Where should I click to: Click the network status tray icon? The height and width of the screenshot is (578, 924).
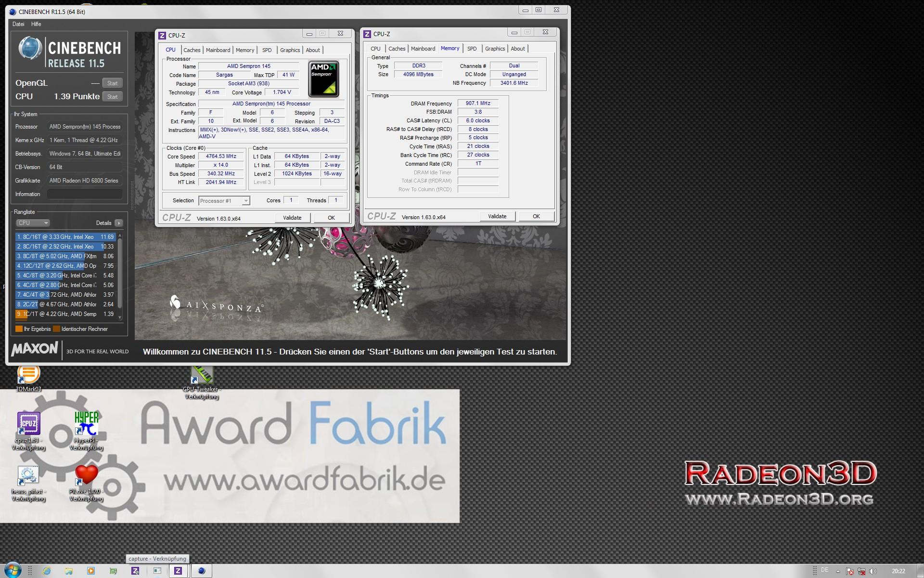click(x=861, y=571)
